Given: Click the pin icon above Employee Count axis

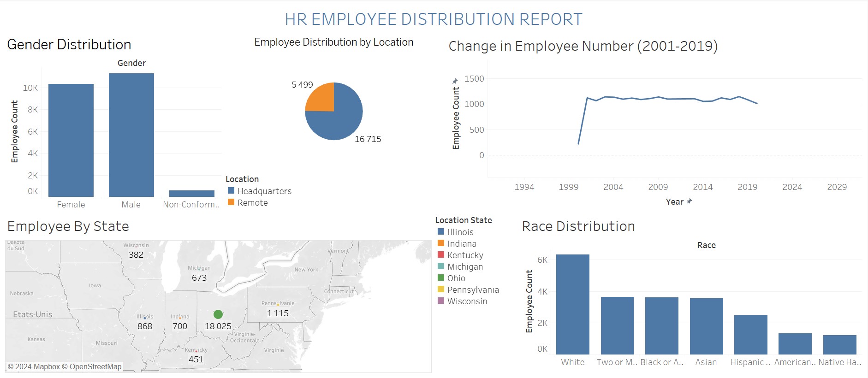Looking at the screenshot, I should tap(455, 81).
